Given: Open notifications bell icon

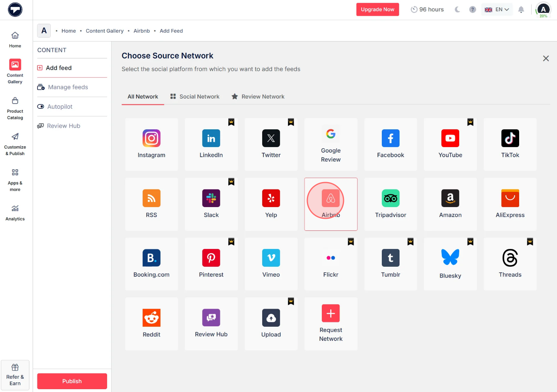Looking at the screenshot, I should 521,9.
